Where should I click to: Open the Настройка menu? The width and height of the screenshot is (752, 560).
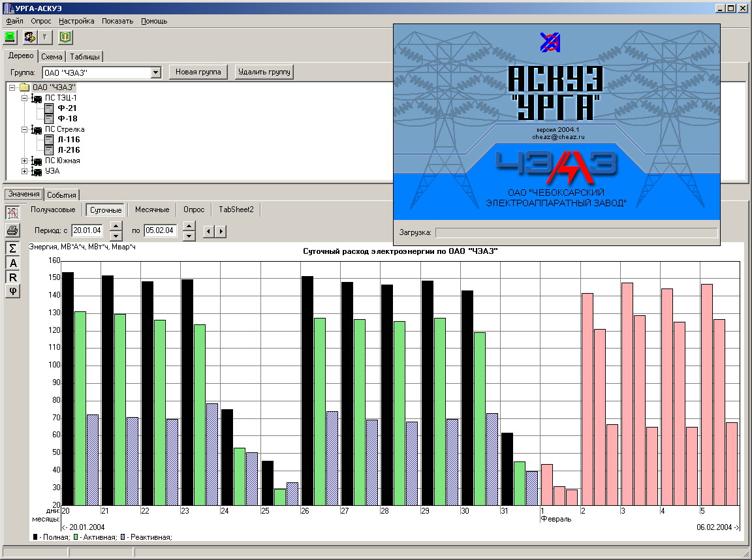click(x=76, y=21)
